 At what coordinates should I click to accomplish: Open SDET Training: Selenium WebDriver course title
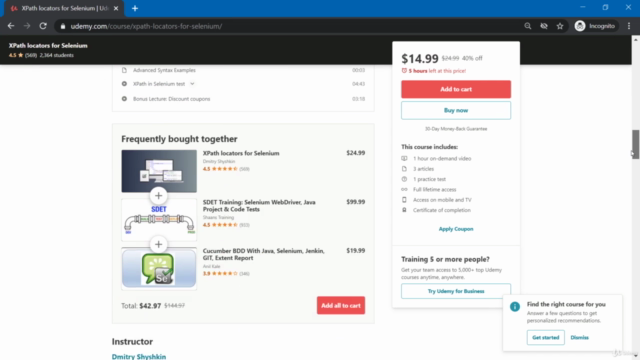pos(259,206)
